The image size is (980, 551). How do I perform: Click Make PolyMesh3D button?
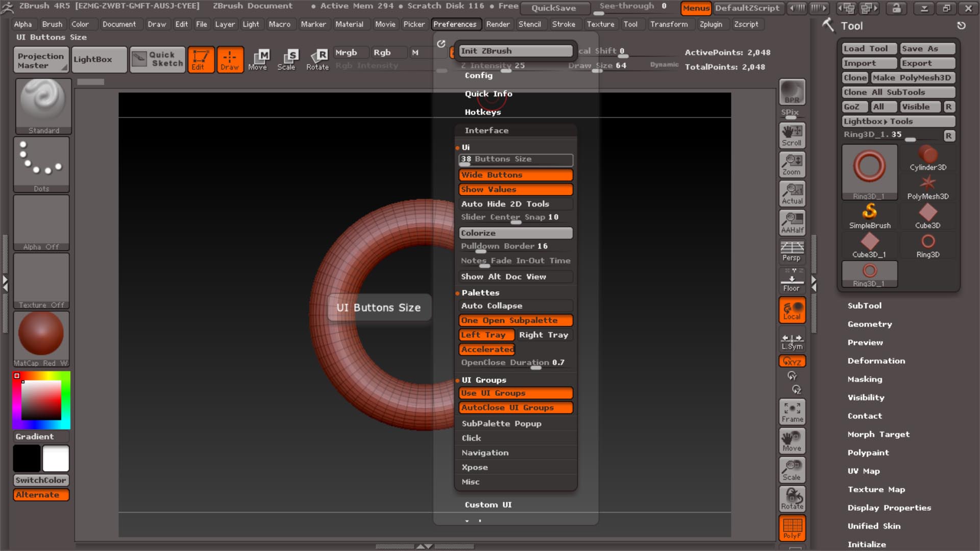[913, 78]
